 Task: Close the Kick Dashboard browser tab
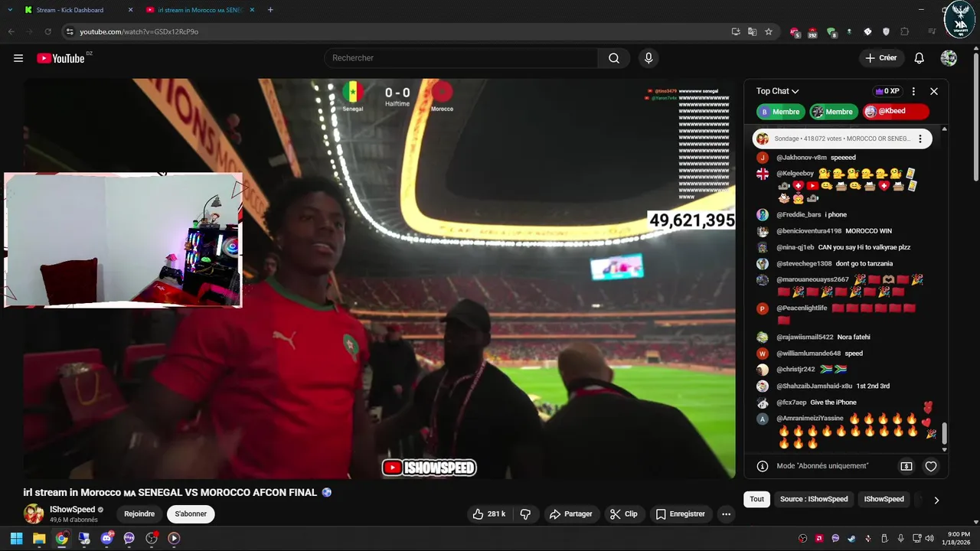[130, 10]
